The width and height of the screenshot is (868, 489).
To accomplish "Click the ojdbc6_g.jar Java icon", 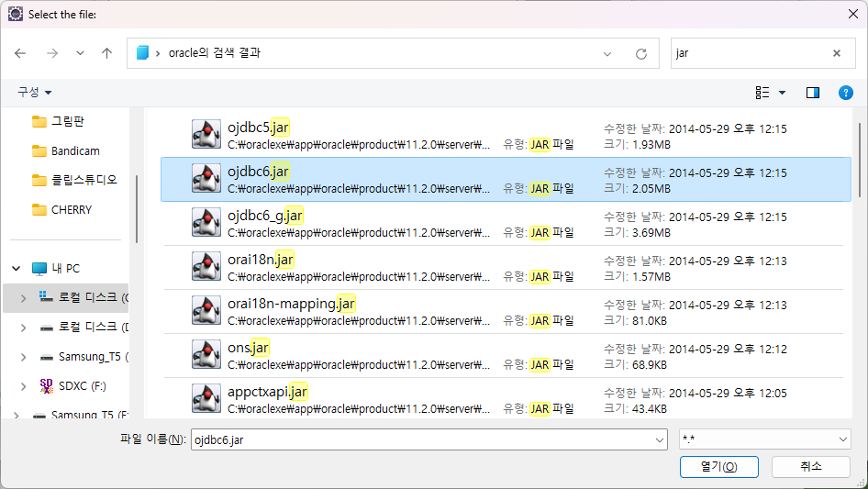I will point(206,222).
